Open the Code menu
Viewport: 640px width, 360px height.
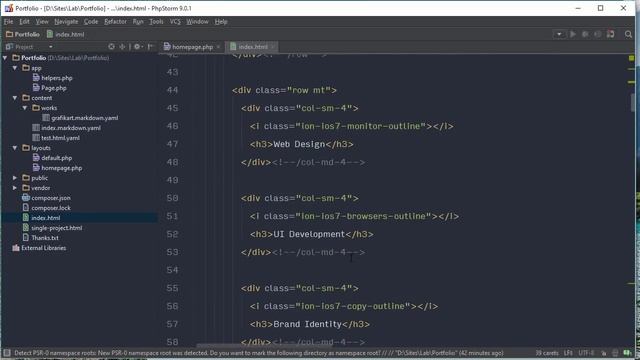click(91, 22)
